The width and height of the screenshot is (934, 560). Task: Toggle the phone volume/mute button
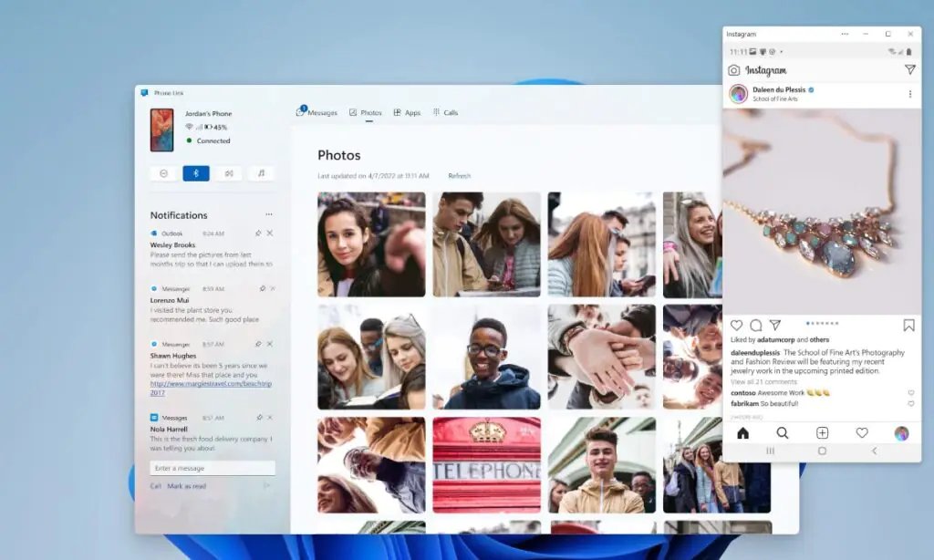pos(228,173)
